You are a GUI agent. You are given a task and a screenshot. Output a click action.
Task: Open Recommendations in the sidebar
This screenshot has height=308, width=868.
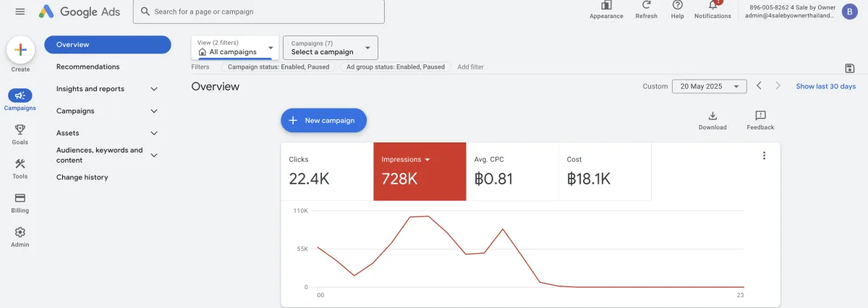coord(88,67)
